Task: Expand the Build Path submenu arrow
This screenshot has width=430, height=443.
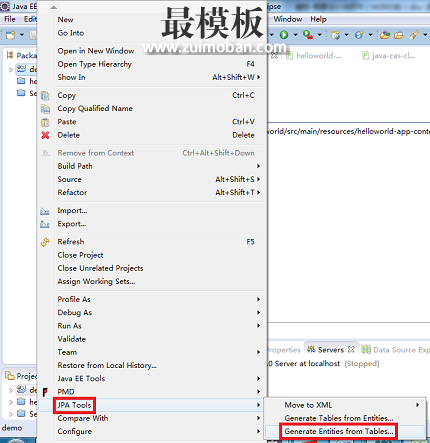Action: pos(258,166)
